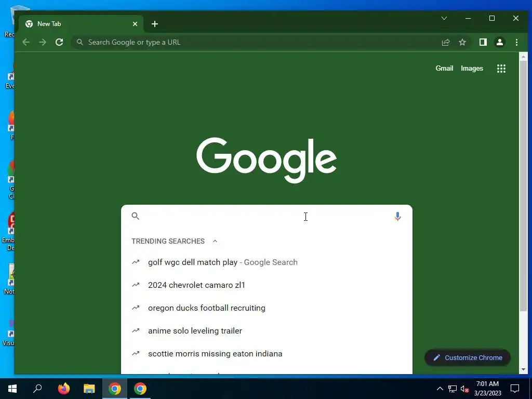This screenshot has height=399, width=532.
Task: Select scottie morris missing eaton indiana suggestion
Action: tap(267, 353)
